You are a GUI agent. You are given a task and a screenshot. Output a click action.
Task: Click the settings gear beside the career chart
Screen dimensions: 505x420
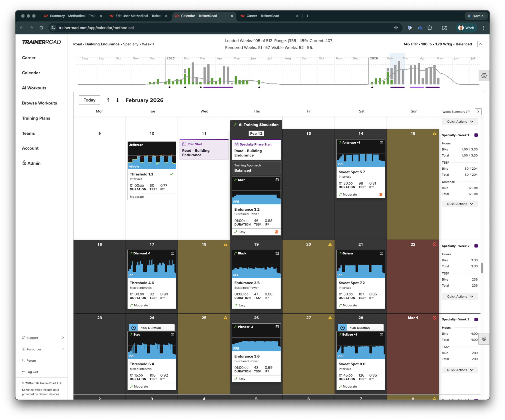pyautogui.click(x=484, y=76)
